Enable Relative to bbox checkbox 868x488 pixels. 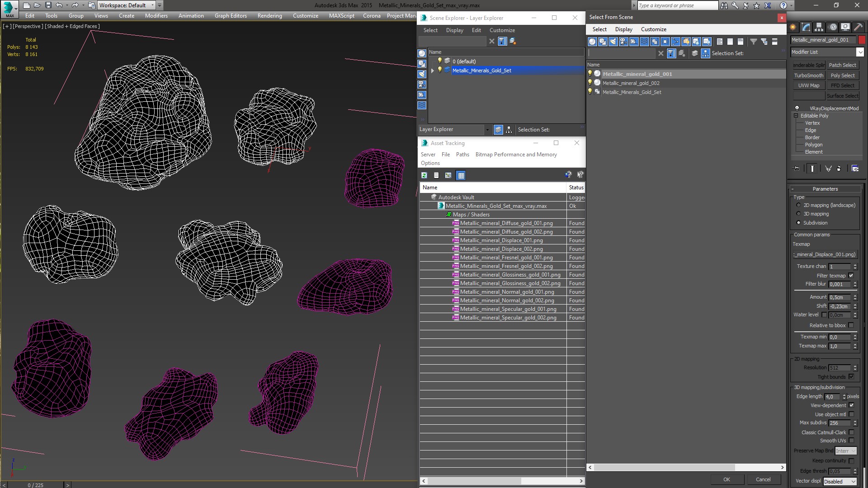click(851, 325)
